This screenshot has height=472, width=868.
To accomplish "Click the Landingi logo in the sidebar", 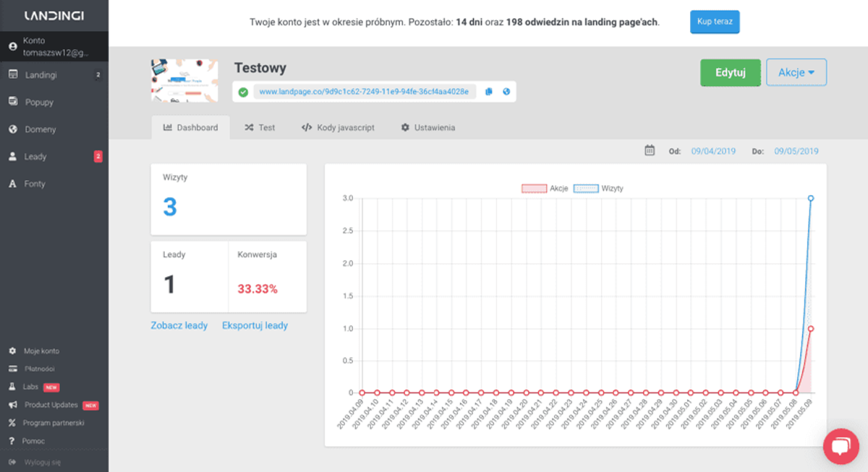I will coord(54,15).
